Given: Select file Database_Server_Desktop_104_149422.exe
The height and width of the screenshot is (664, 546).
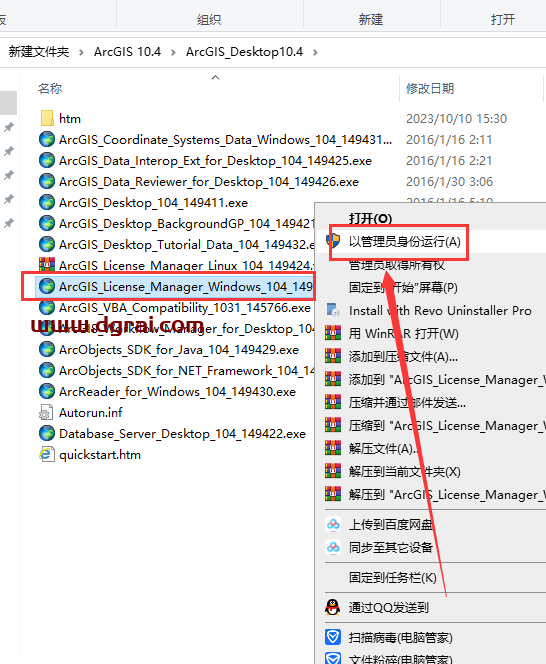Looking at the screenshot, I should (182, 434).
